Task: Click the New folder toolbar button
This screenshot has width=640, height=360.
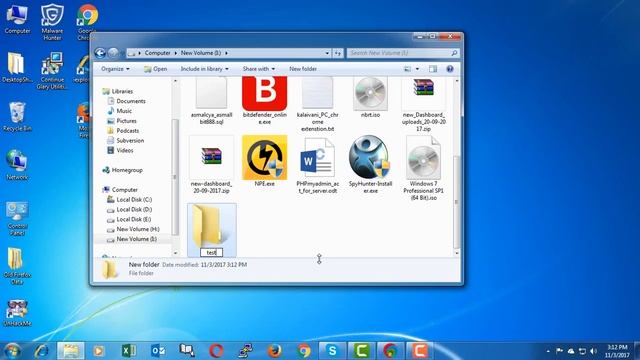Action: [x=303, y=69]
